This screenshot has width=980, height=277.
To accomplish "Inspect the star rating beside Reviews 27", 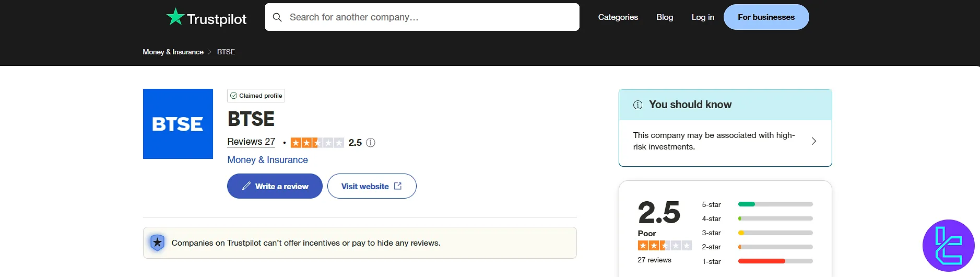I will 317,143.
